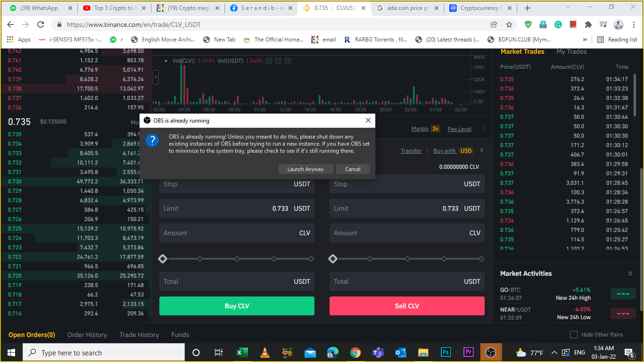Switch to the WhatsApp browser tab
This screenshot has height=362, width=644.
41,8
